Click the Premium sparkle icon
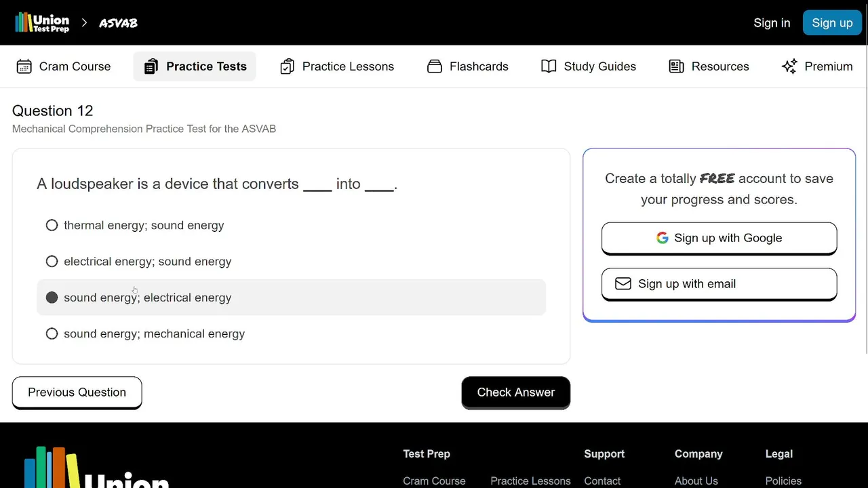This screenshot has height=488, width=868. pos(789,66)
